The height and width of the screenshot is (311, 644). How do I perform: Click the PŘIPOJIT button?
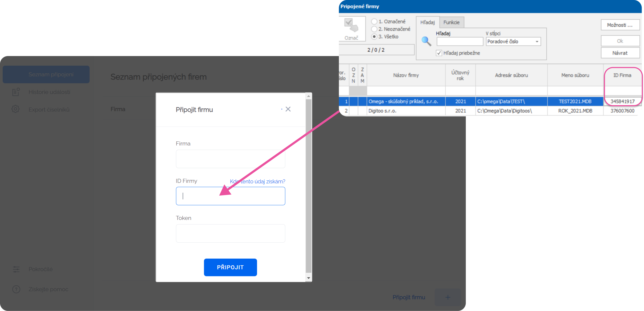(230, 267)
